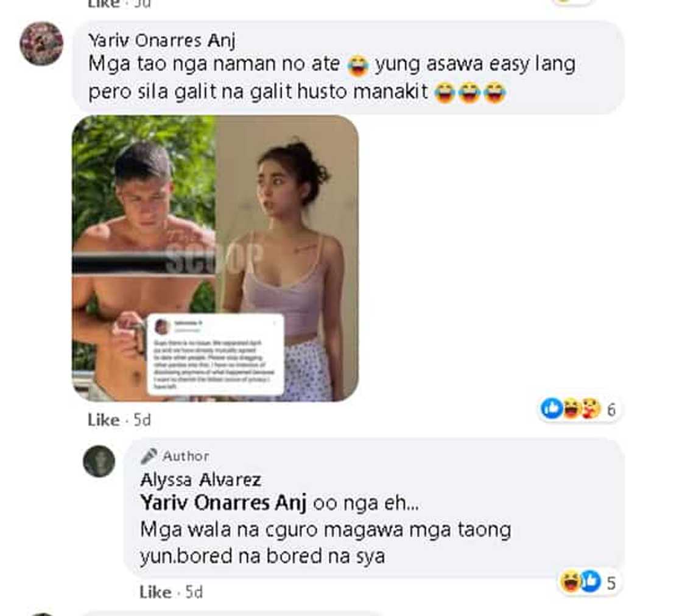Click the blue thumbs-up reaction on Yariv's comment
The image size is (682, 616).
pyautogui.click(x=552, y=408)
